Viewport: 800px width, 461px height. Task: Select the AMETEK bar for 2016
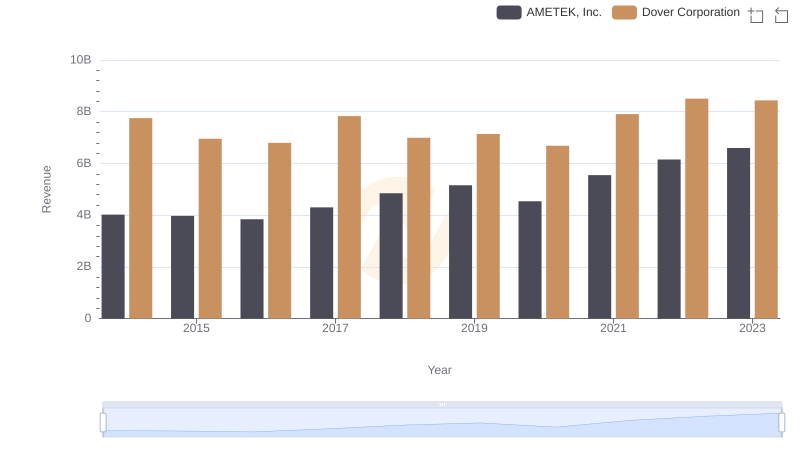click(x=252, y=268)
